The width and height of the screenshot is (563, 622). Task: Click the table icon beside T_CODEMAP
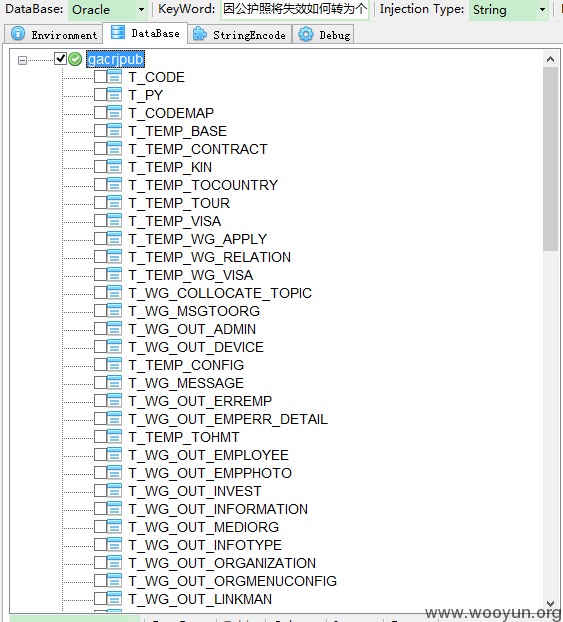115,113
